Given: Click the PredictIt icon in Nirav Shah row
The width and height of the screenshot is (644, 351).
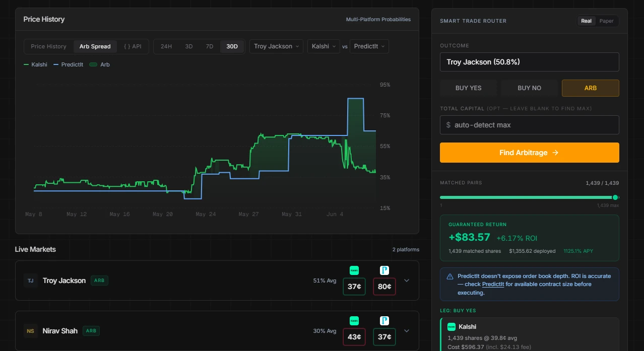Looking at the screenshot, I should tap(384, 321).
